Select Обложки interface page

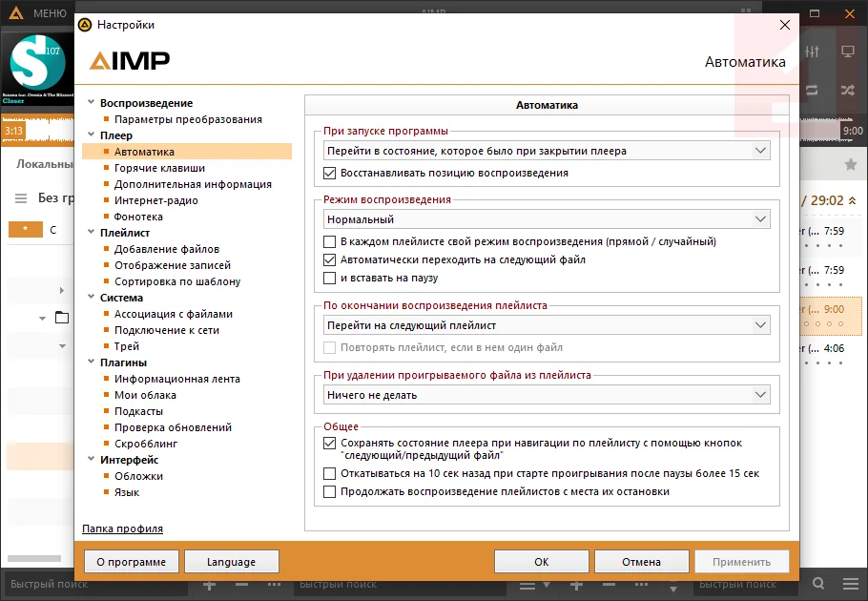[x=138, y=476]
